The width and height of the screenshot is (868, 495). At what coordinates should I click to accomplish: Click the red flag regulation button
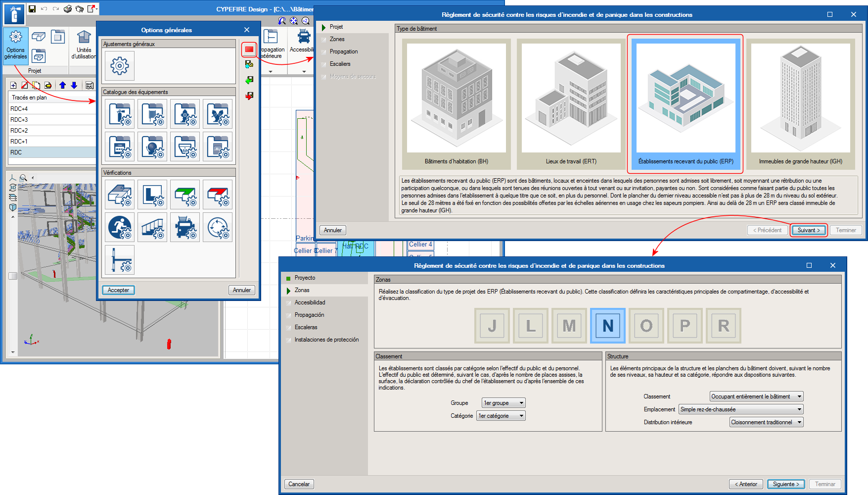(x=249, y=49)
